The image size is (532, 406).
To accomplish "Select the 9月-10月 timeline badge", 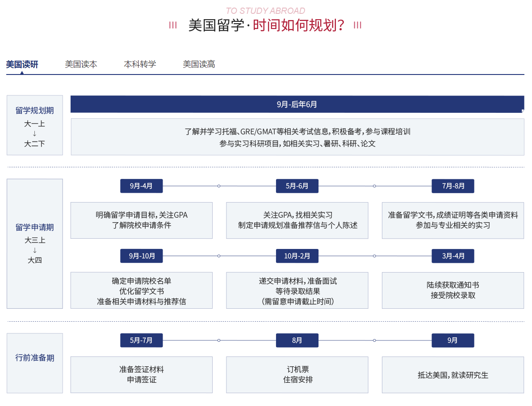I will (141, 256).
